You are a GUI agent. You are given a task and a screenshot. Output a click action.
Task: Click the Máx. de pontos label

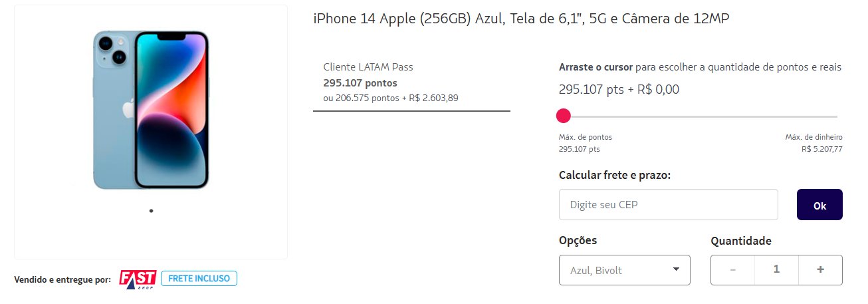pos(586,137)
